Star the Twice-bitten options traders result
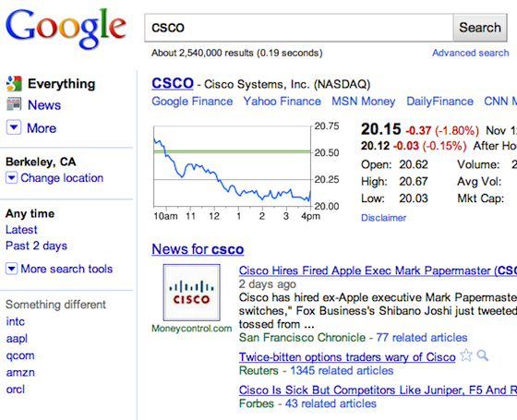 click(x=466, y=355)
